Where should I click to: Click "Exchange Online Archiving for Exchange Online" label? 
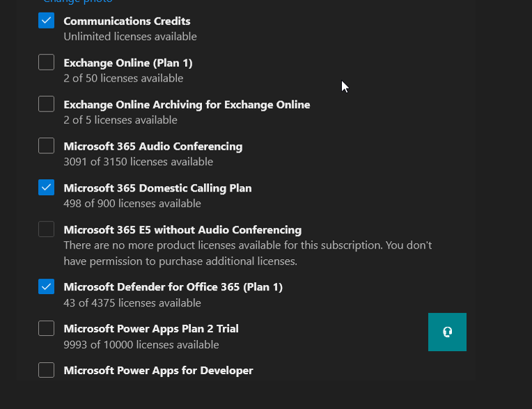(187, 105)
